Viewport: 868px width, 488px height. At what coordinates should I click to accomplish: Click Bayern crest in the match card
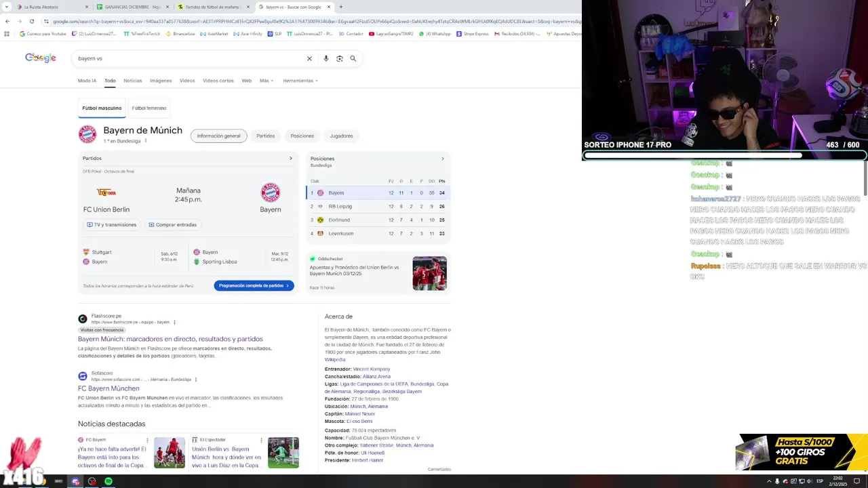pyautogui.click(x=271, y=192)
